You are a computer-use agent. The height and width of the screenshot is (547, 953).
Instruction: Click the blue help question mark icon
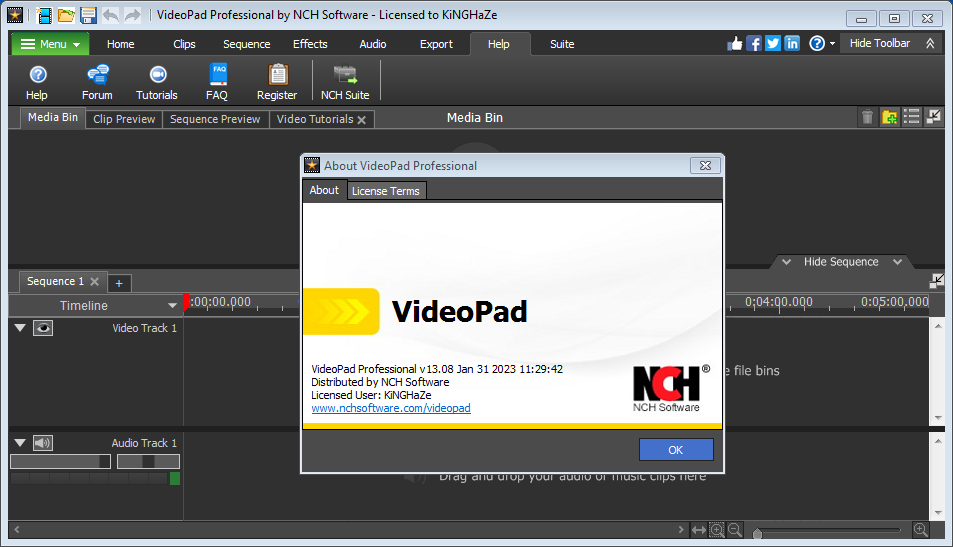[817, 44]
